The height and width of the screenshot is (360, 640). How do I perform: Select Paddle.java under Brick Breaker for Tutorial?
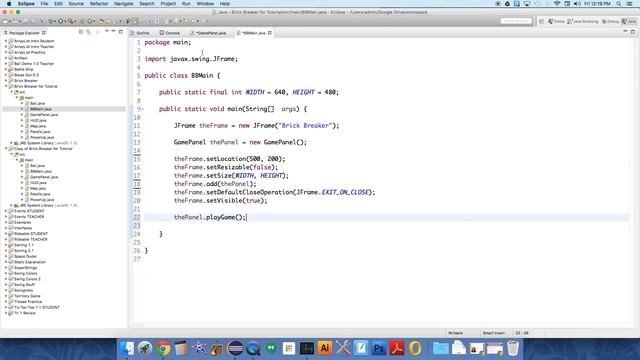click(40, 132)
